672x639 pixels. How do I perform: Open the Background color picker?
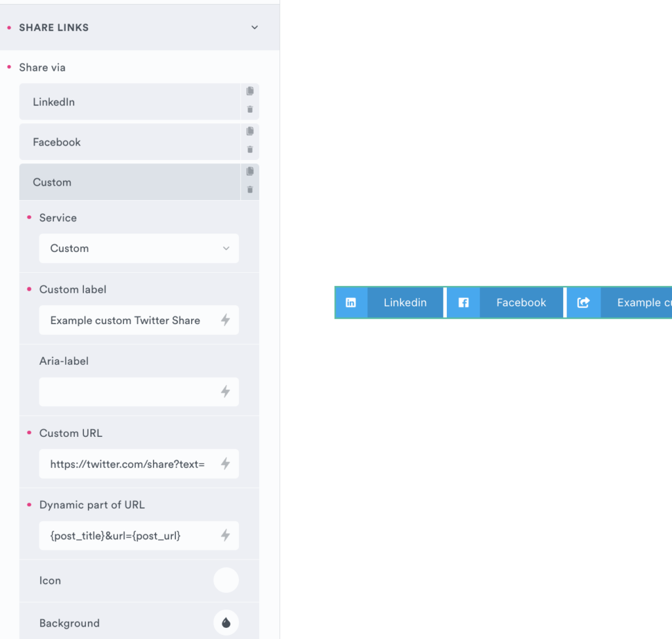pyautogui.click(x=226, y=623)
